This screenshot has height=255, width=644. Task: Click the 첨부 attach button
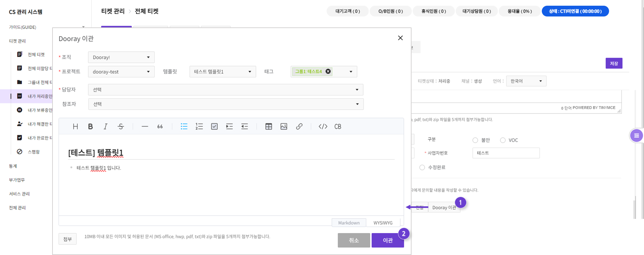point(68,239)
